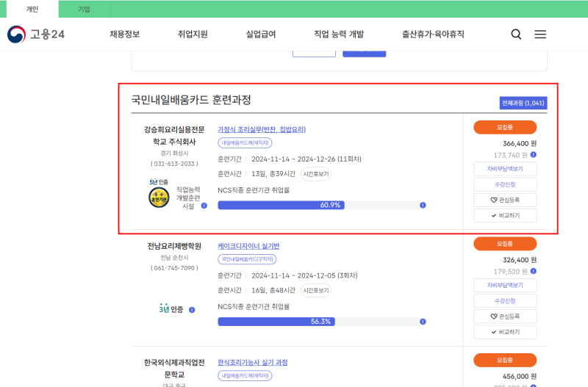
Task: Click the price 366,400 원
Action: coord(520,143)
